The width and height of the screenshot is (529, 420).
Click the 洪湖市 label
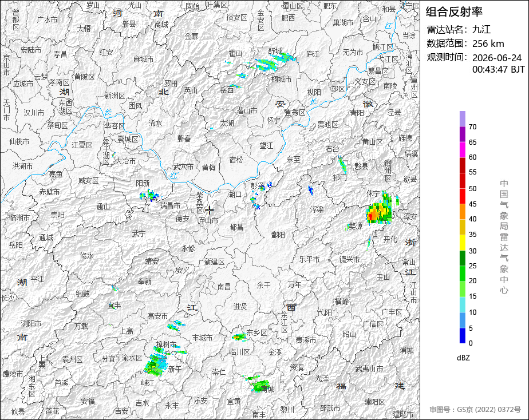[22, 166]
